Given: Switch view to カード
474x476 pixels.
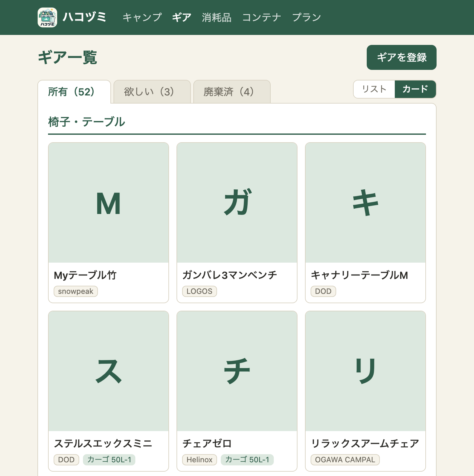Looking at the screenshot, I should [x=415, y=89].
